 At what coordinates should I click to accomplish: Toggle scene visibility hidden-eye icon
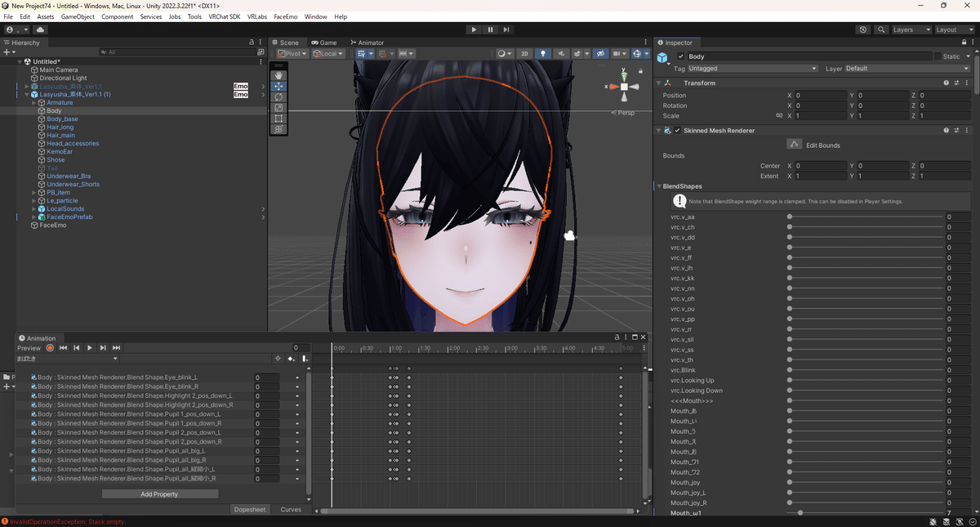click(601, 54)
